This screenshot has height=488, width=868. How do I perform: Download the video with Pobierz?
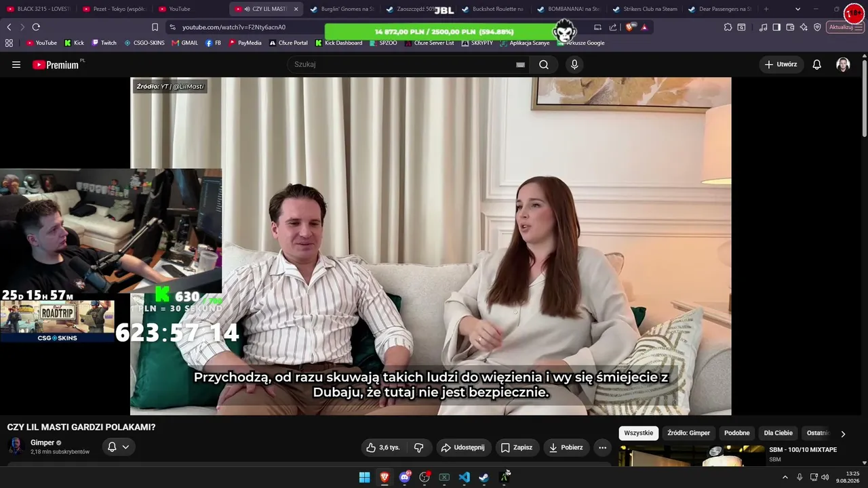point(566,447)
